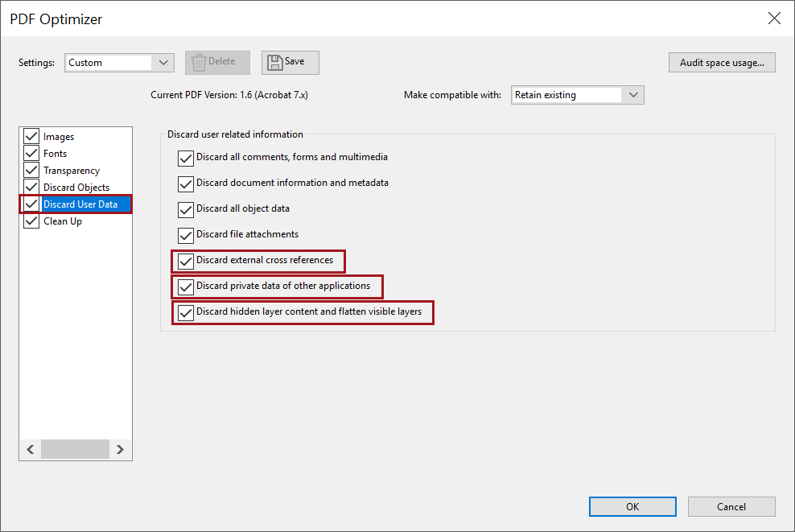
Task: Uncheck "Discard all comments, forms and multimedia"
Action: pyautogui.click(x=186, y=158)
